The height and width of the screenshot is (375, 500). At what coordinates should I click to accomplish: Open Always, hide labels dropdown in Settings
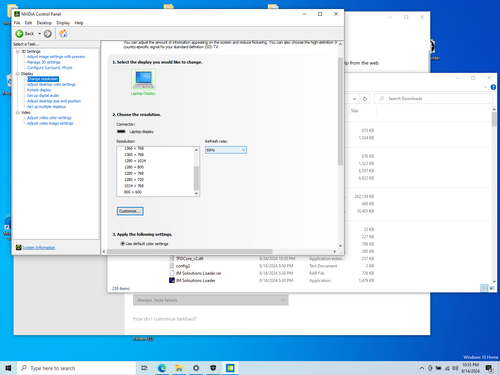point(211,300)
